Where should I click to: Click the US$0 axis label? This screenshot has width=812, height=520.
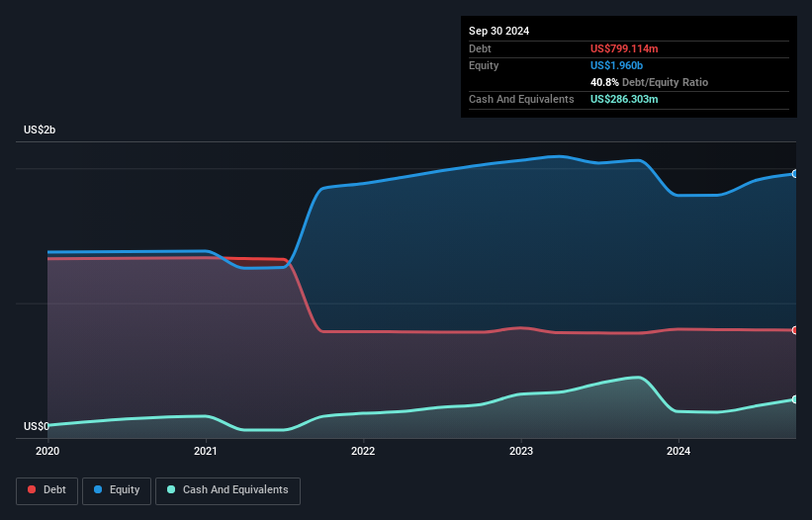pyautogui.click(x=37, y=426)
